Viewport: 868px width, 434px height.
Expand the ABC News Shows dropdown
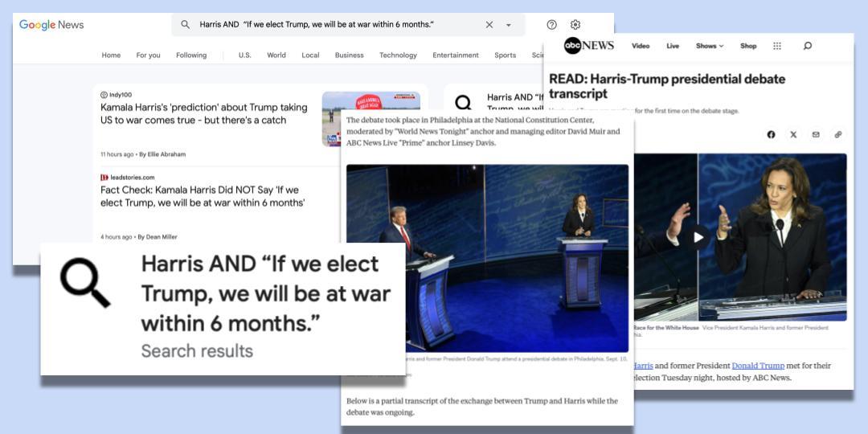[x=710, y=46]
